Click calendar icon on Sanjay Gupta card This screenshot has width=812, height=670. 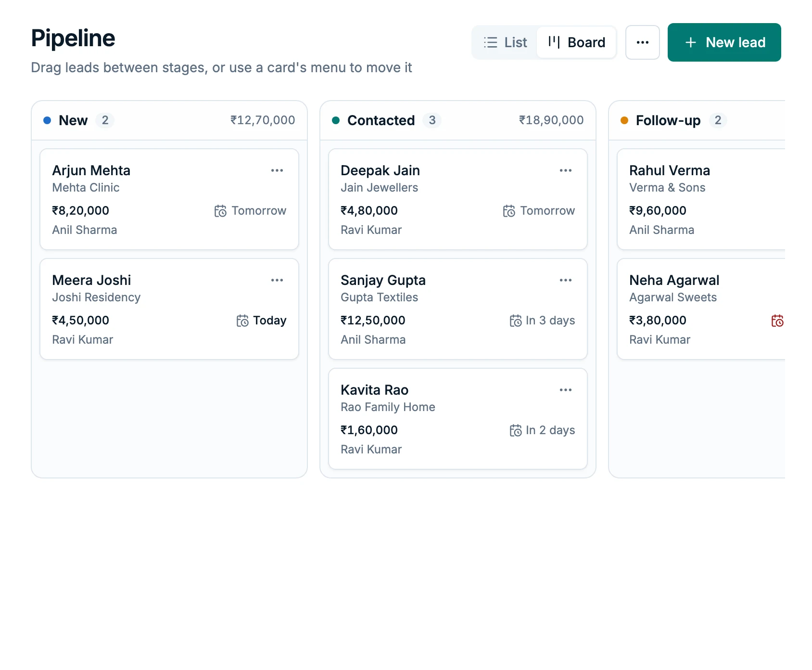(x=516, y=321)
